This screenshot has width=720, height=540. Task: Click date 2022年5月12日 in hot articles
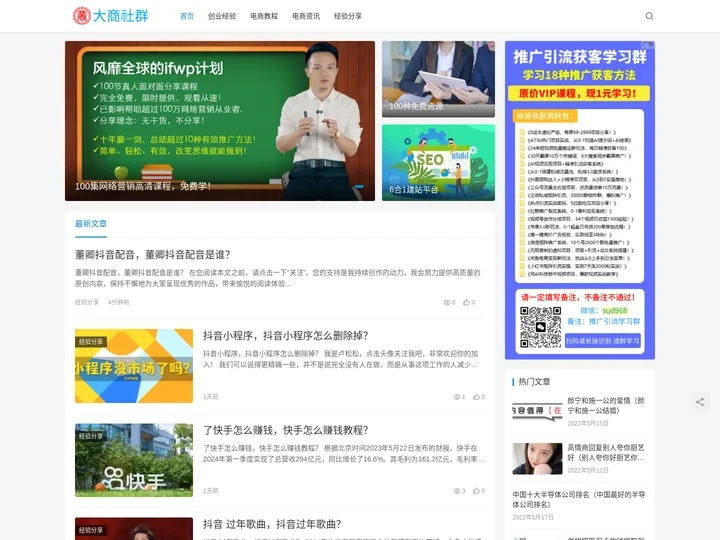(588, 470)
